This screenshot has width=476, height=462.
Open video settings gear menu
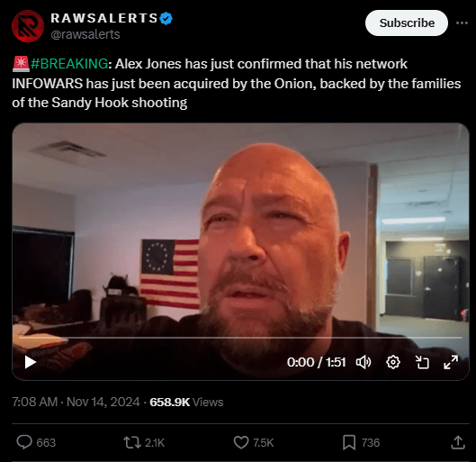(x=393, y=362)
